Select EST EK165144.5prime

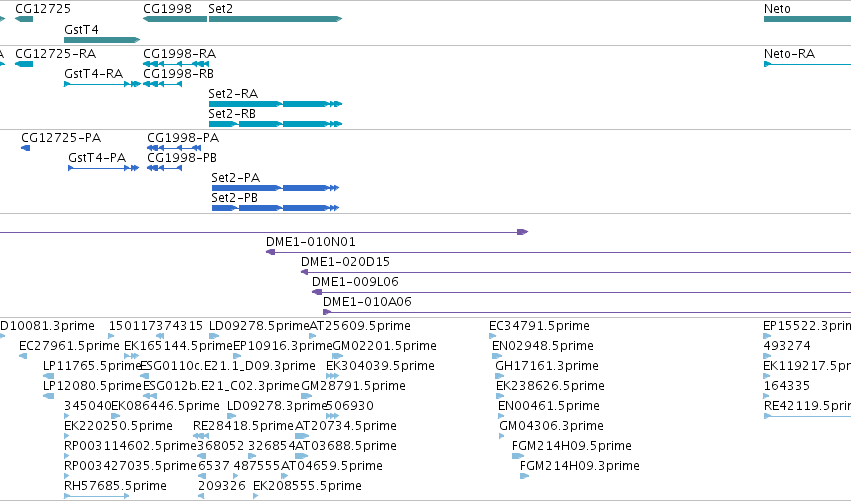178,346
